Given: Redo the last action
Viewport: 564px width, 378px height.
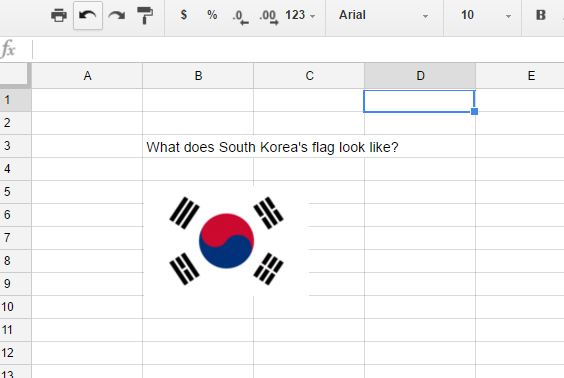Looking at the screenshot, I should pos(117,15).
